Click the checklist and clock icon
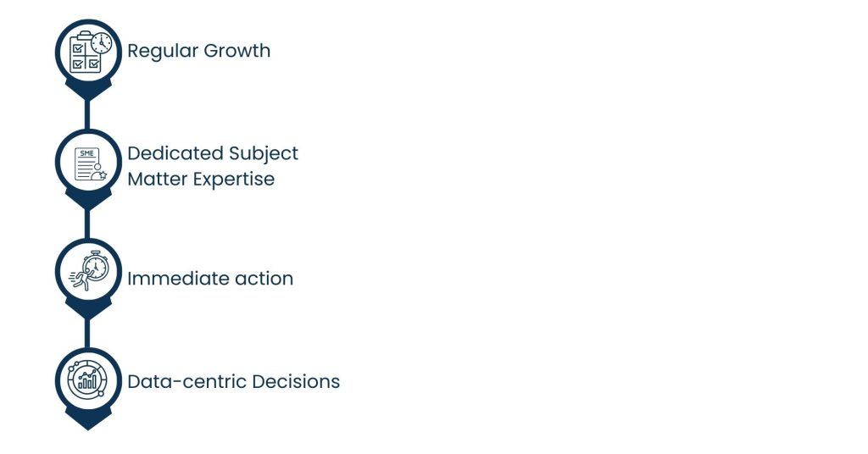 (x=87, y=53)
